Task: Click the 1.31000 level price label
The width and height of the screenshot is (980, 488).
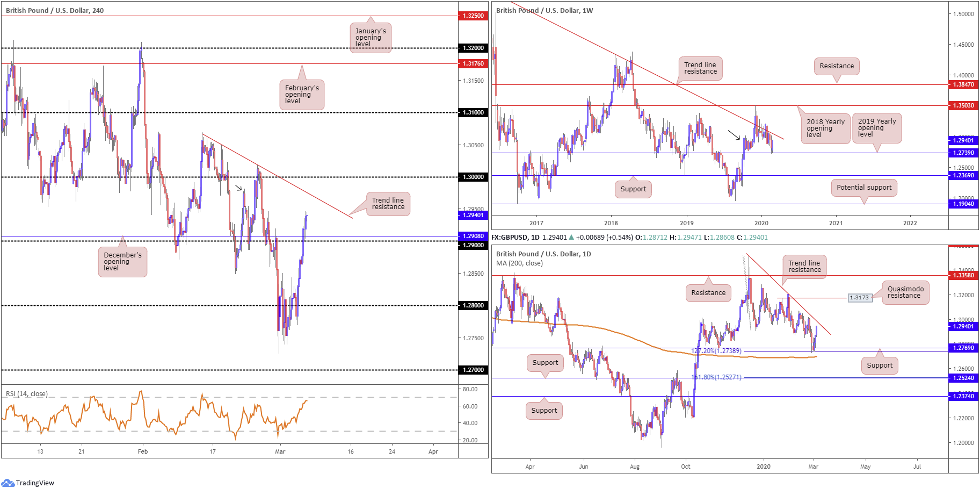Action: [473, 112]
